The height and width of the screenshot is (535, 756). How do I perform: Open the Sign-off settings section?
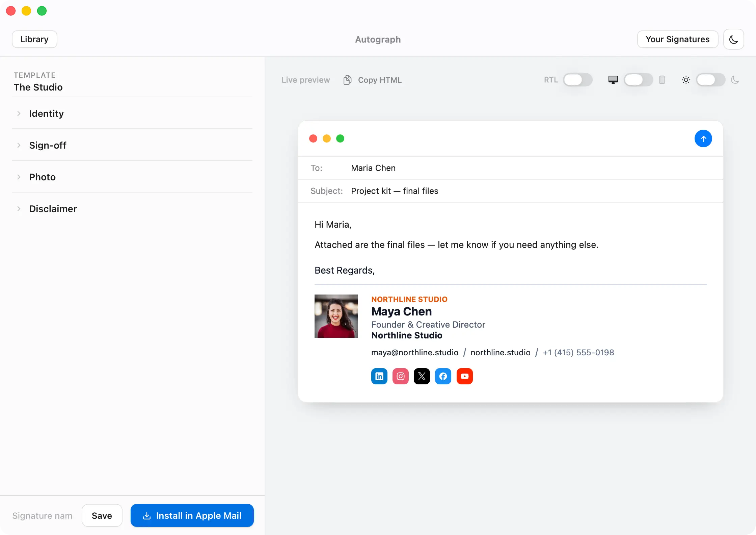coord(132,145)
